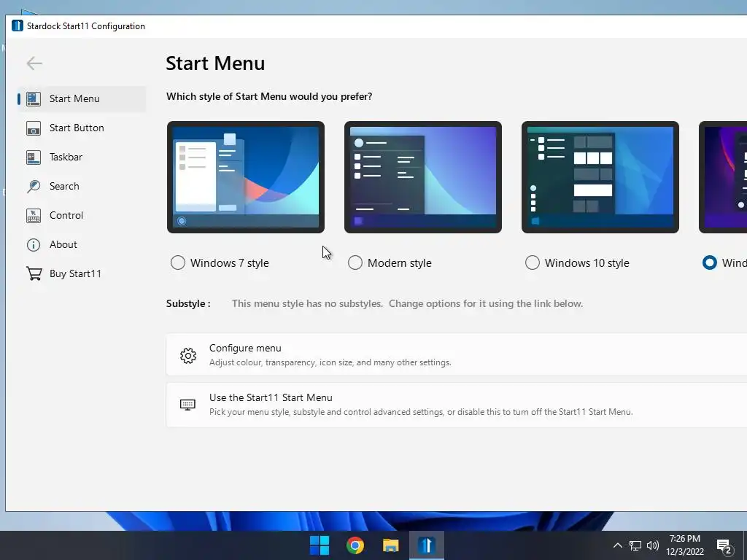Choose the partially visible fourth style thumbnail
Image resolution: width=747 pixels, height=560 pixels.
(x=723, y=177)
